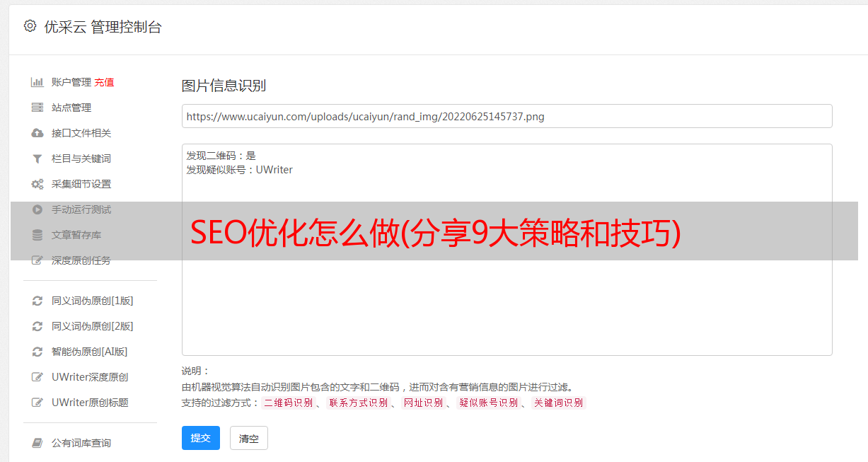
Task: Select 栏目与关键词 in sidebar
Action: tap(81, 158)
